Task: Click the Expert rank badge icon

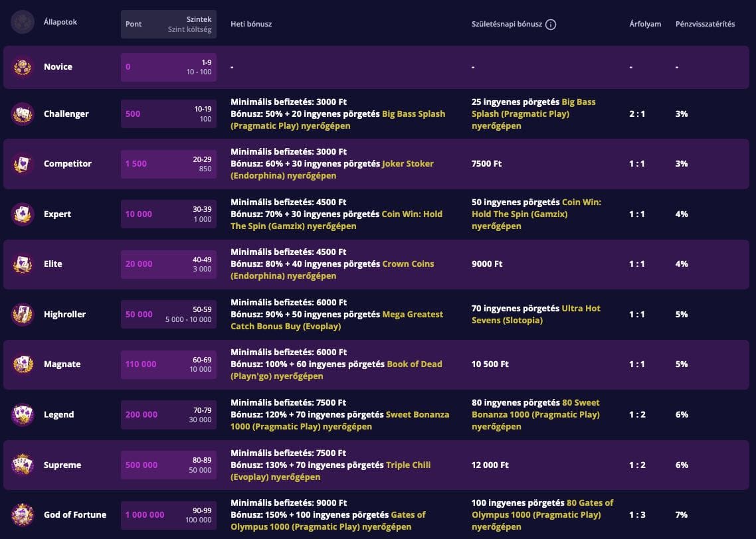Action: [x=23, y=214]
